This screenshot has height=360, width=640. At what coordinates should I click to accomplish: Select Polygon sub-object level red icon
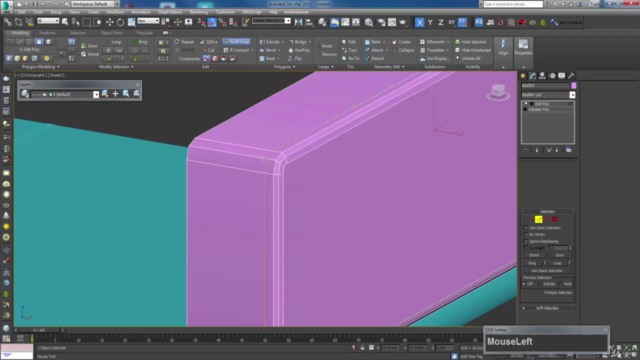click(555, 220)
